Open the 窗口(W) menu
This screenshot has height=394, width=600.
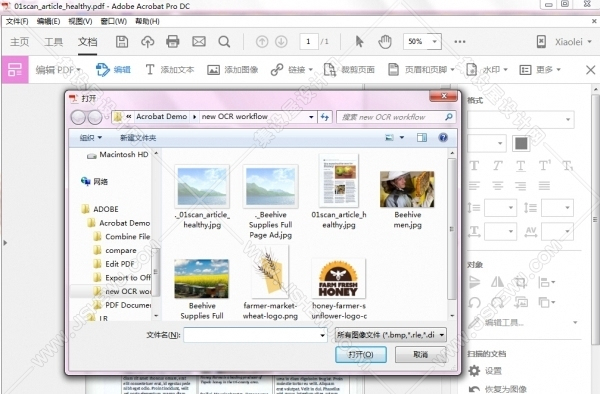tap(114, 21)
